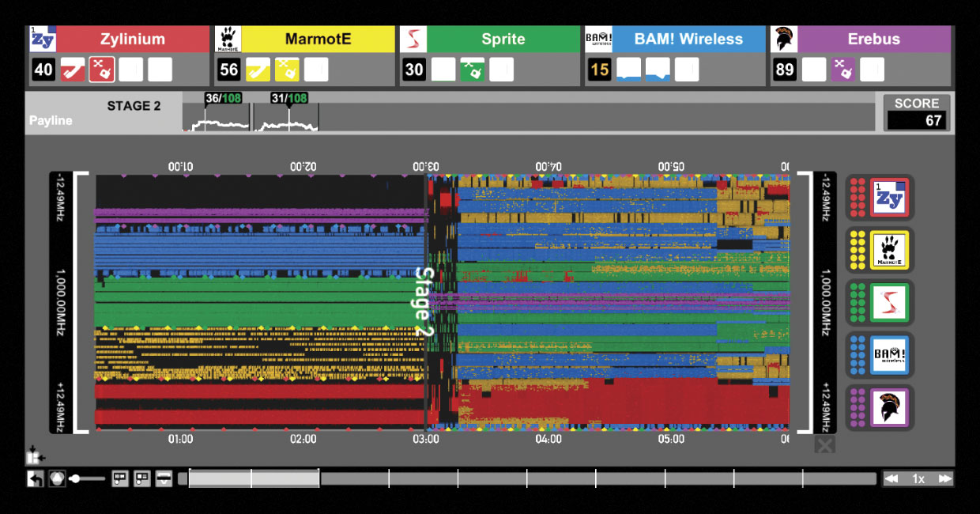Select BAM! Wireless second blue mandate icon
The height and width of the screenshot is (514, 980).
658,70
